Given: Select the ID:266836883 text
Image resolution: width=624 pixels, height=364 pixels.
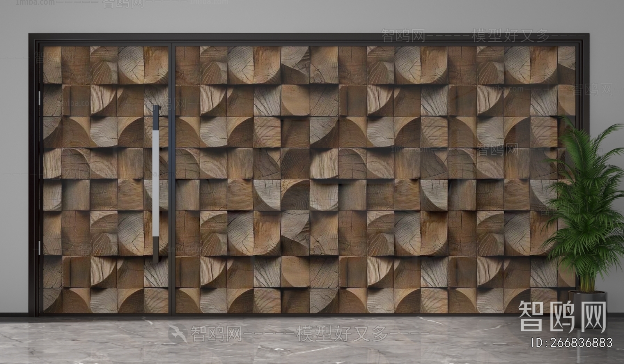Looking at the screenshot, I should pyautogui.click(x=572, y=343).
